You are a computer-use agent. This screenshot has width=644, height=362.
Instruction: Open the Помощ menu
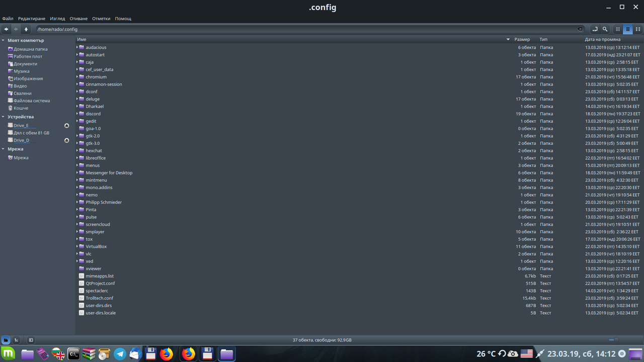tap(123, 19)
